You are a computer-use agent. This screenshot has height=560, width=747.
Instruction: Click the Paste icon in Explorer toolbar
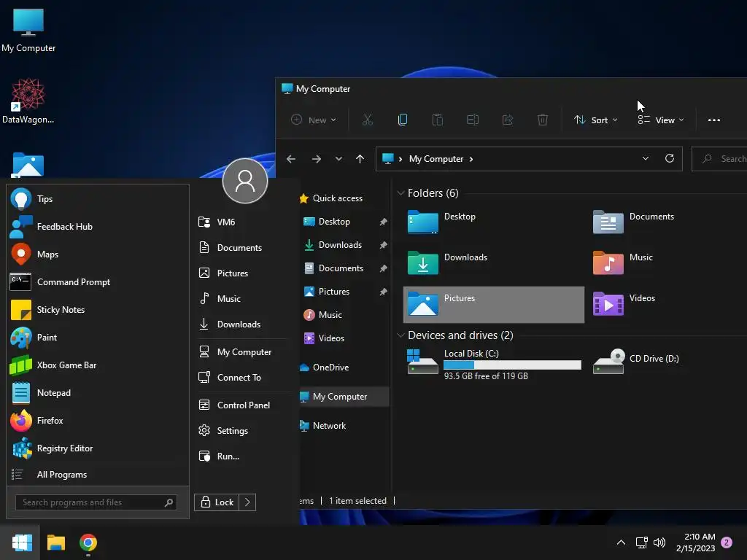click(x=438, y=120)
